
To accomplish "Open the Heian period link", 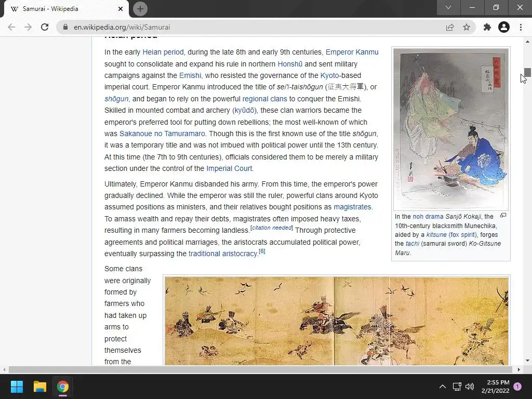I will pos(163,52).
